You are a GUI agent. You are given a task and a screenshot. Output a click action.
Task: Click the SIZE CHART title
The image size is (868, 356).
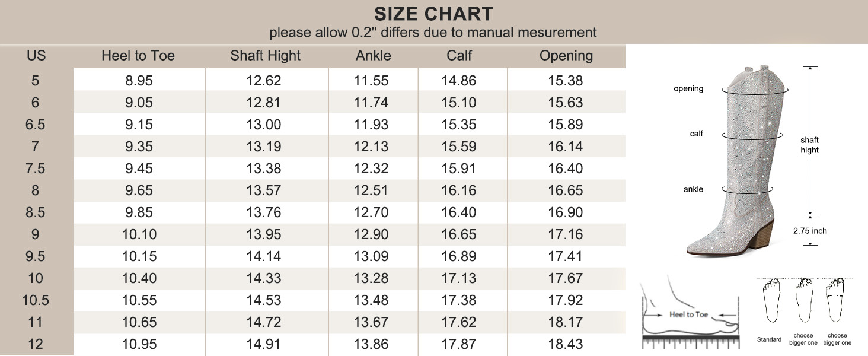433,14
